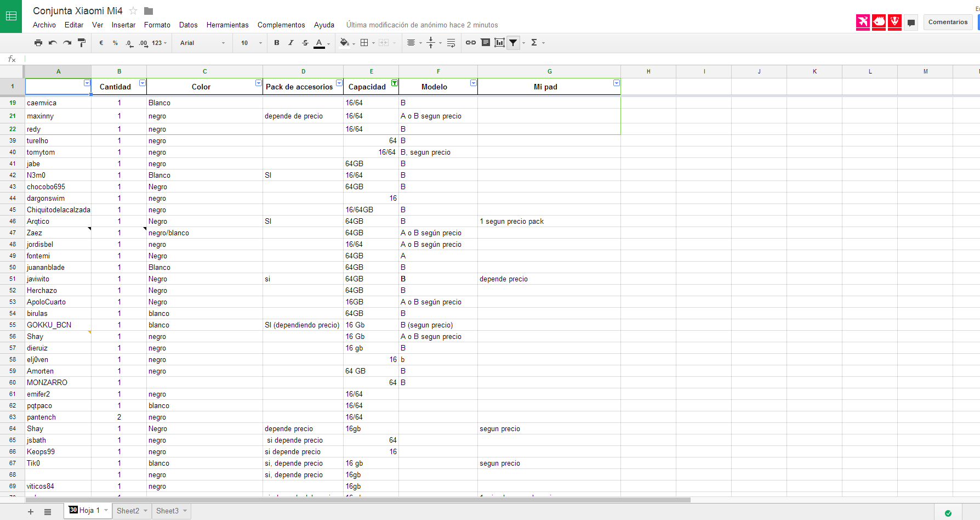Toggle italic formatting
Viewport: 980px width, 520px height.
291,43
